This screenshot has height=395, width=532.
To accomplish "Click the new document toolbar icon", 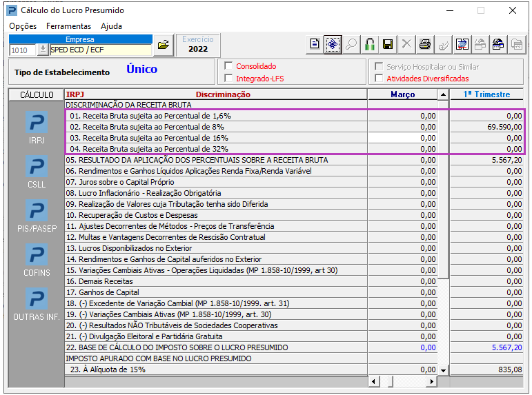I will [315, 44].
